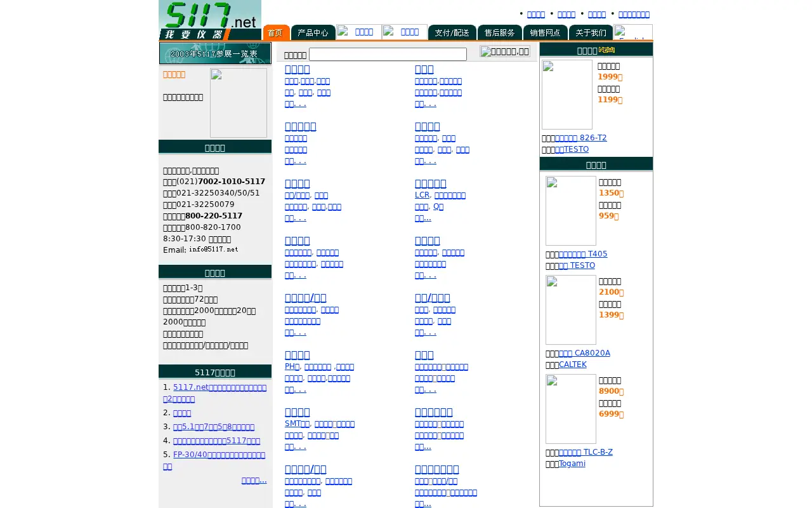Open the CA8020A product link

pos(584,353)
